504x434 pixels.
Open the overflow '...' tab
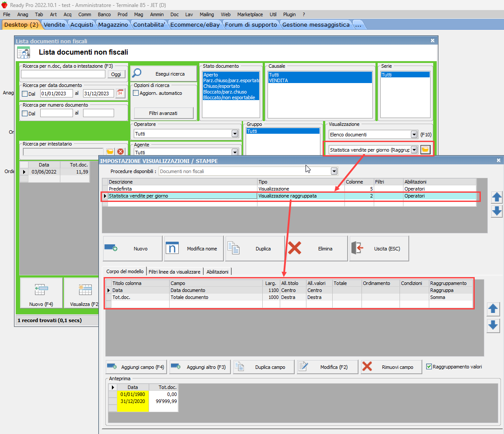[358, 25]
